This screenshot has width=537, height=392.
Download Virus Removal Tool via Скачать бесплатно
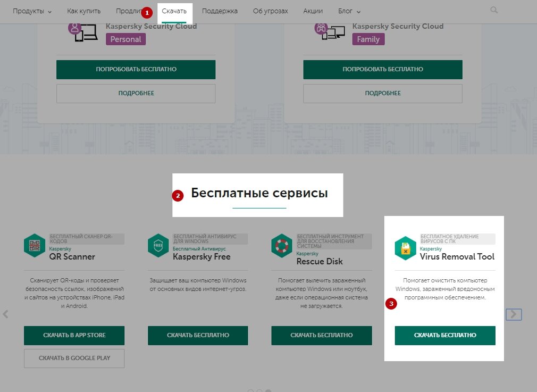pyautogui.click(x=444, y=335)
